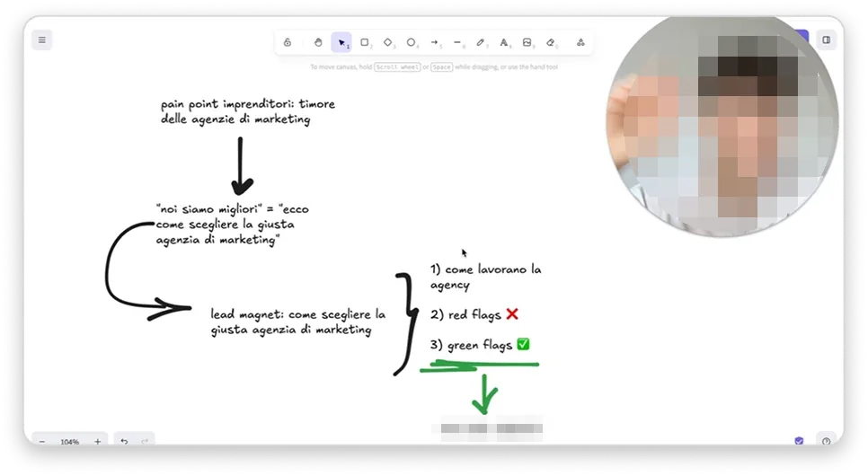Select the Hand panning tool
868x476 pixels.
point(318,42)
